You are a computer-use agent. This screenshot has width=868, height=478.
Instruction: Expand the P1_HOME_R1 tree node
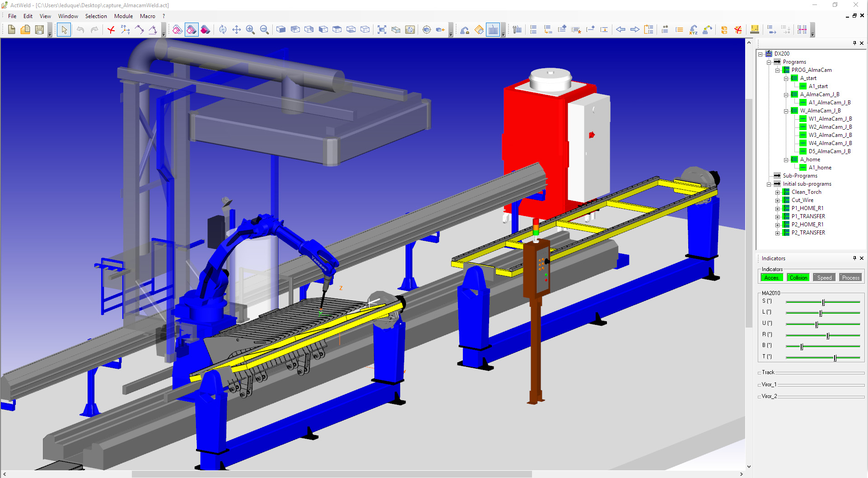[778, 209]
